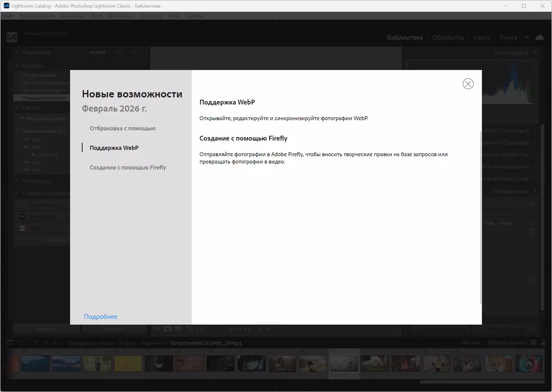552x392 pixels.
Task: Select the brick wall thumbnail in filmstrip
Action: 190,364
